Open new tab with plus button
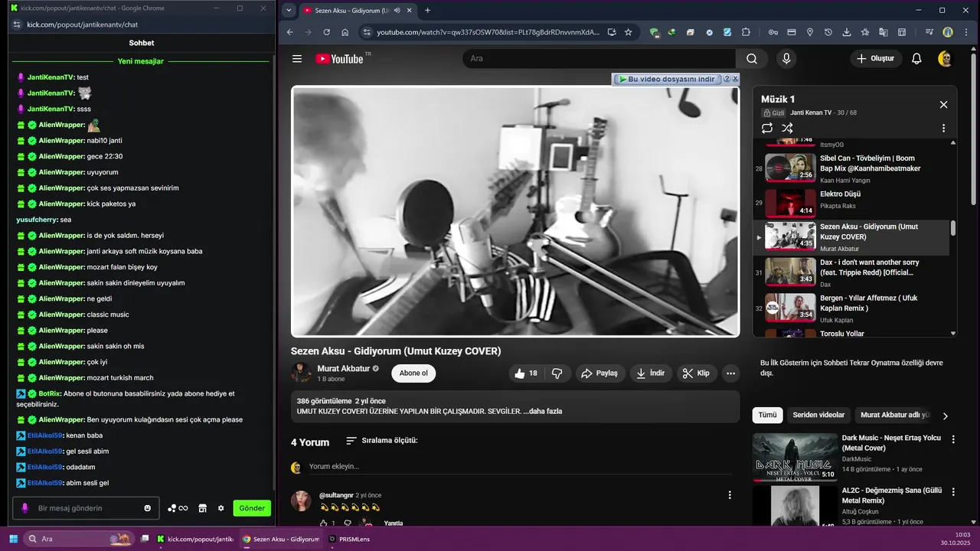 click(x=427, y=10)
